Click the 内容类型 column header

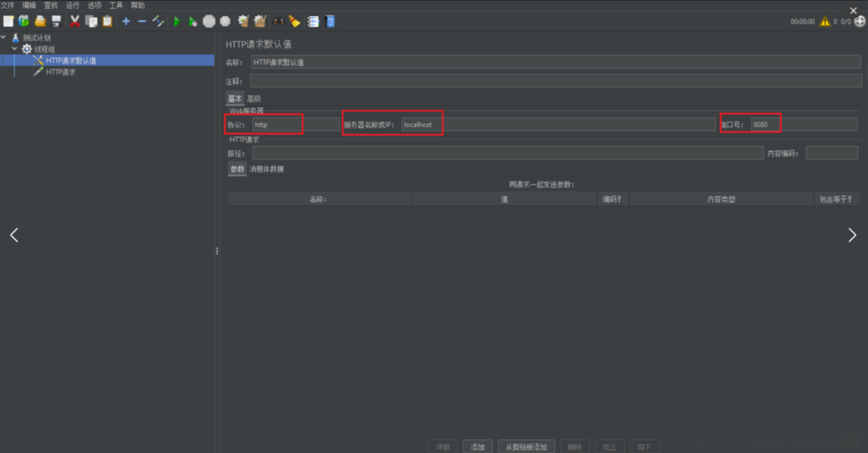[x=721, y=199]
